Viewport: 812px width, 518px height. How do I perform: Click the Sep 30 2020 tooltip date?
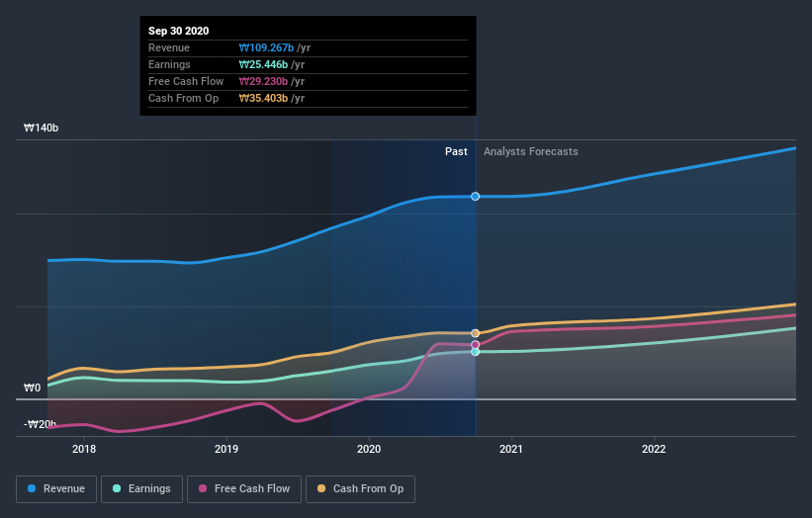(x=179, y=31)
